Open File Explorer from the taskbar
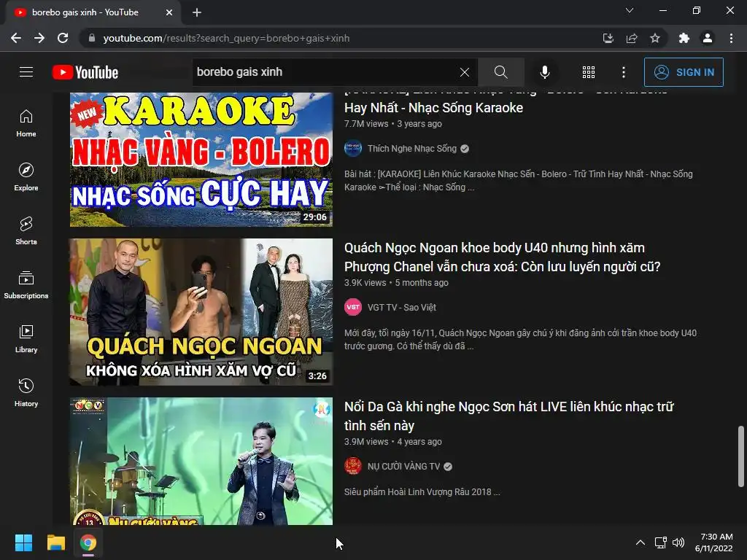Screen dimensions: 747x560 tap(55, 542)
